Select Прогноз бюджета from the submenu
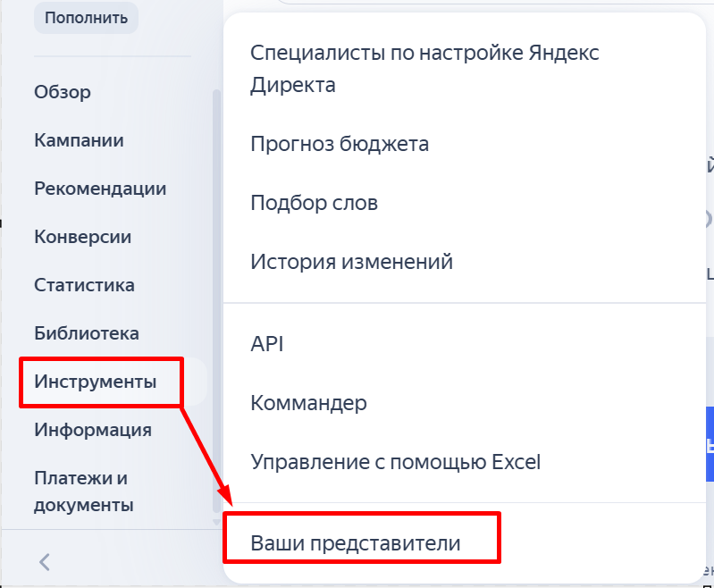The width and height of the screenshot is (714, 588). click(340, 143)
